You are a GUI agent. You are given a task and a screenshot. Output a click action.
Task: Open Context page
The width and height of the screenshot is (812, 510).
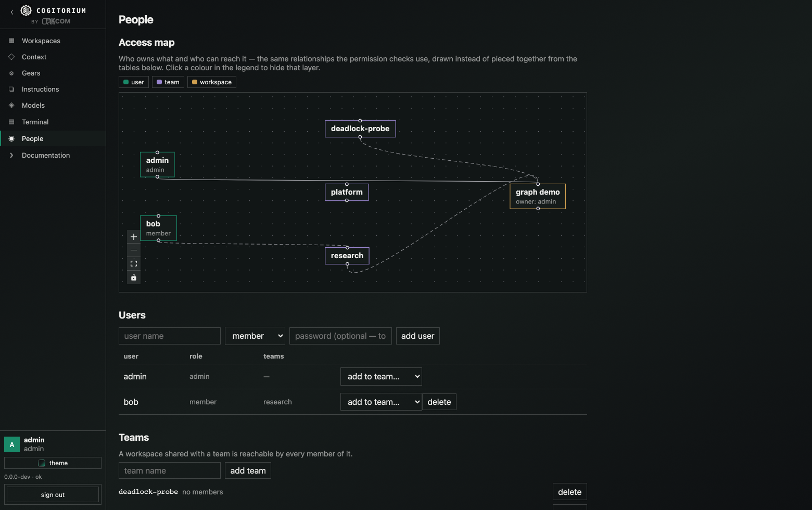click(x=34, y=57)
